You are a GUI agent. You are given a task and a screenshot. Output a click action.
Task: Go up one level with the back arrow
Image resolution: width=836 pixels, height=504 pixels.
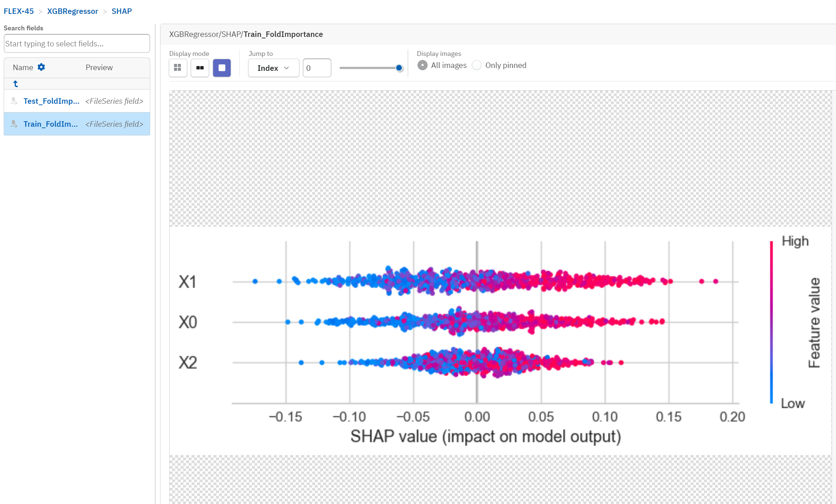click(x=15, y=84)
